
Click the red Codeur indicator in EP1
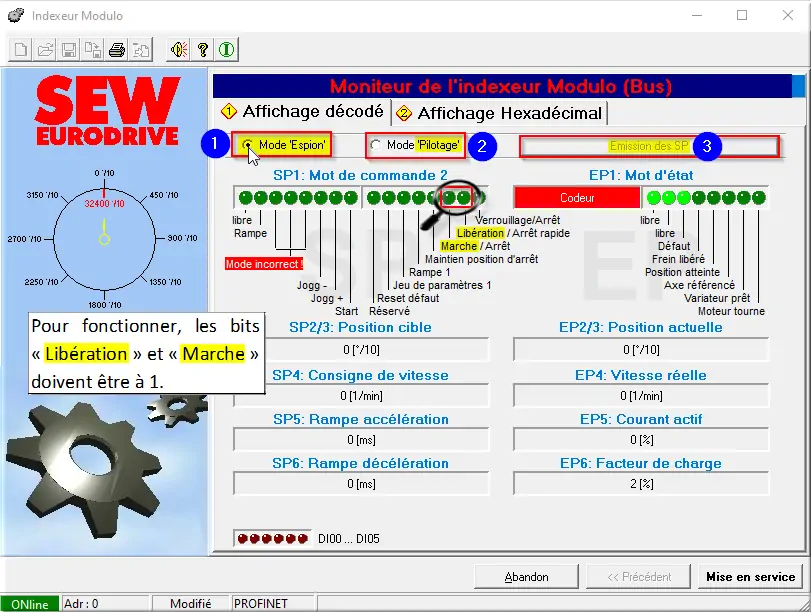click(577, 198)
